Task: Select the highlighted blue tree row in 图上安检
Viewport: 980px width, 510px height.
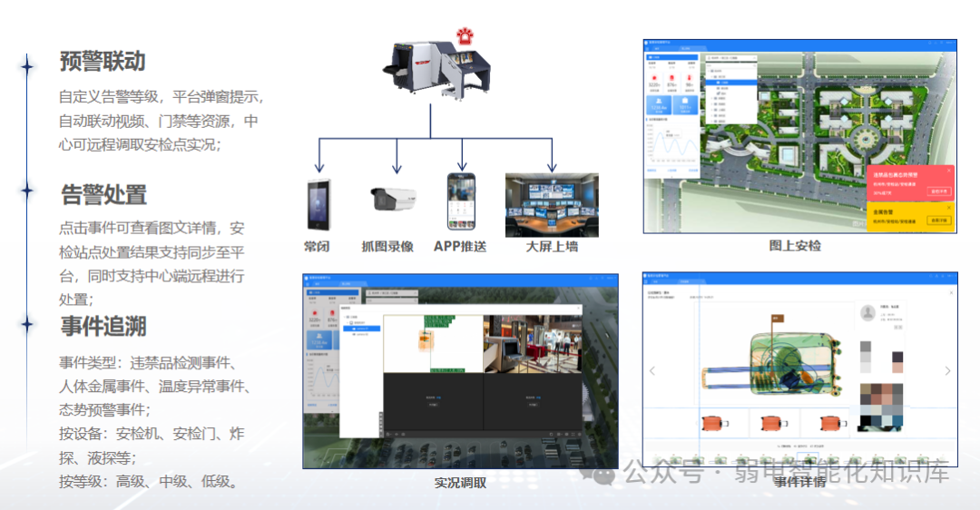Action: pyautogui.click(x=732, y=82)
